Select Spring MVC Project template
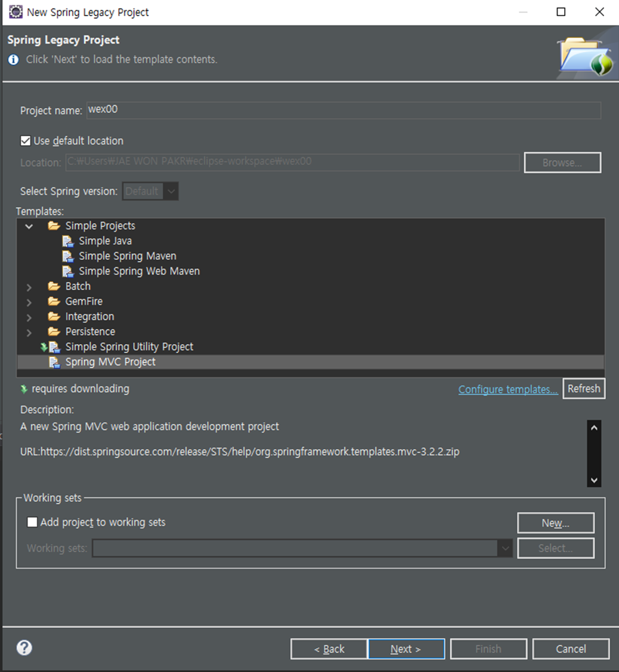The height and width of the screenshot is (672, 619). coord(110,362)
